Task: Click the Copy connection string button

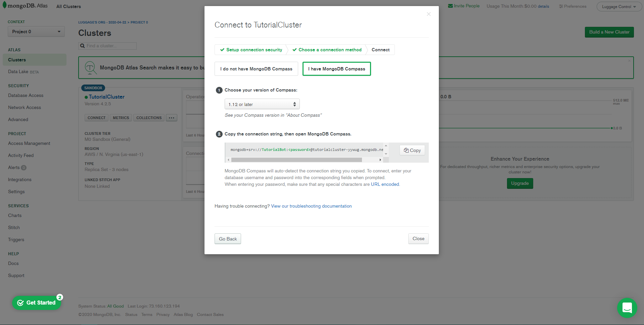Action: [412, 150]
